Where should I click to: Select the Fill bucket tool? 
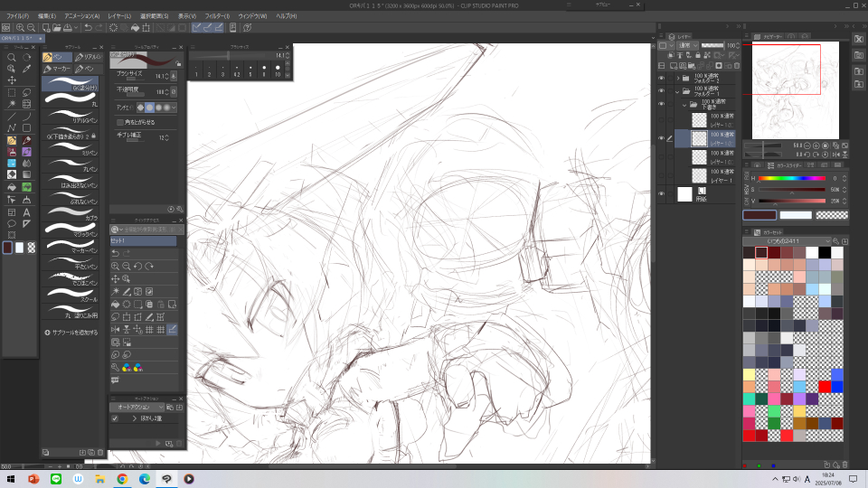[x=11, y=187]
